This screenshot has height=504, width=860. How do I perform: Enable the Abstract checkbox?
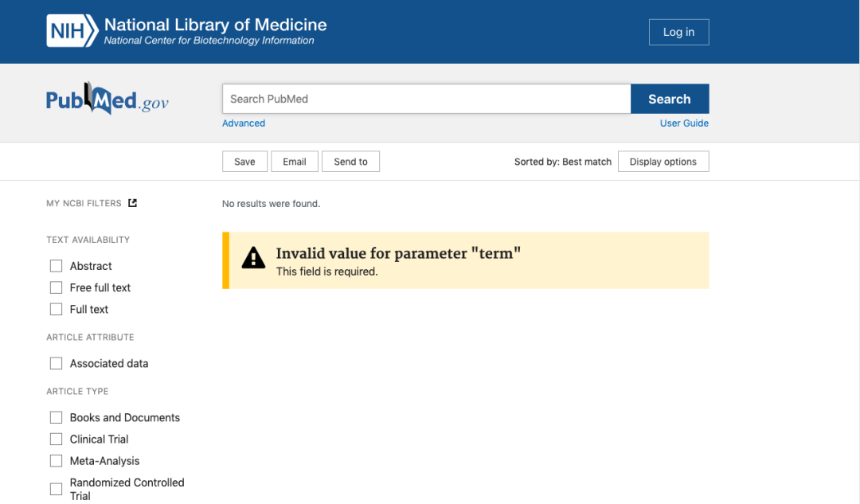[57, 266]
